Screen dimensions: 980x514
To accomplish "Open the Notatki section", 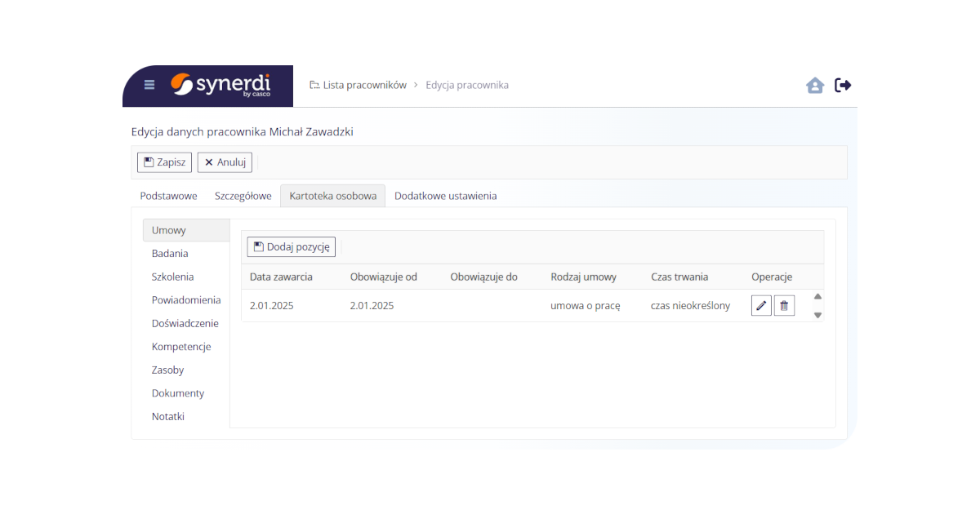I will pos(186,416).
